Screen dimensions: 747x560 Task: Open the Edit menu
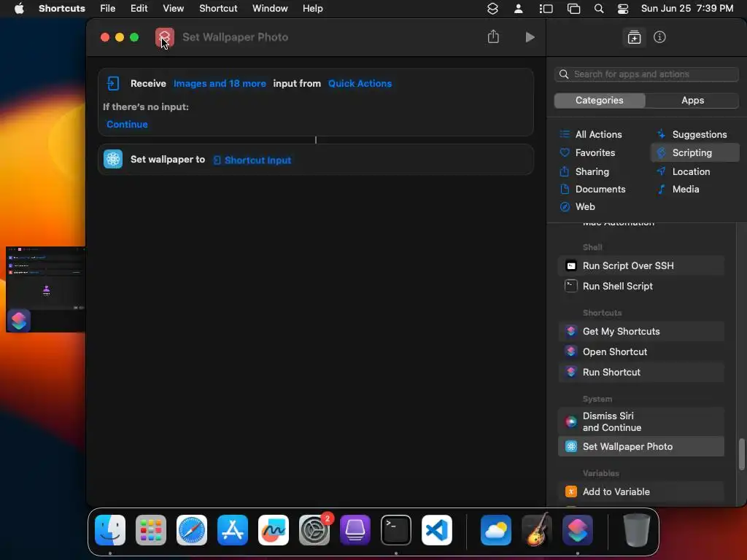pos(139,9)
